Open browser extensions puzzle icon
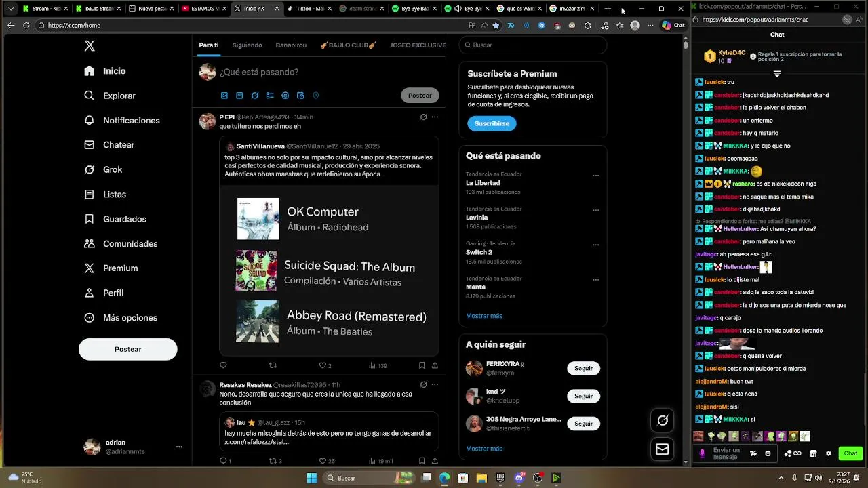This screenshot has width=868, height=488. pos(587,25)
